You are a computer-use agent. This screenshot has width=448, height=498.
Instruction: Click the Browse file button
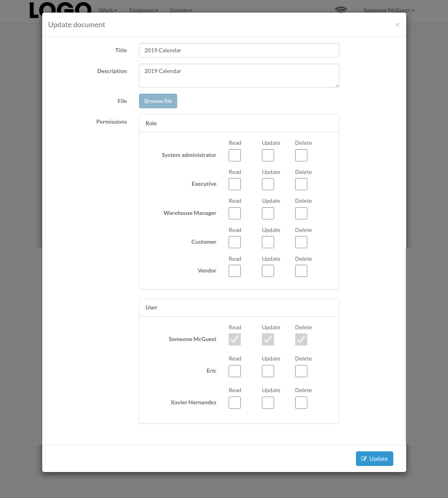tap(158, 101)
